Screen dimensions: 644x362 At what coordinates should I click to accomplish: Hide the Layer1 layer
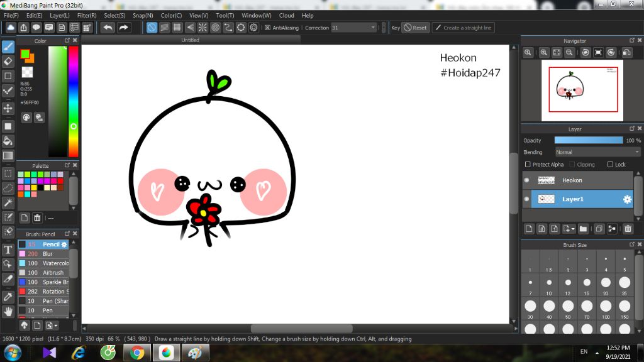click(526, 199)
